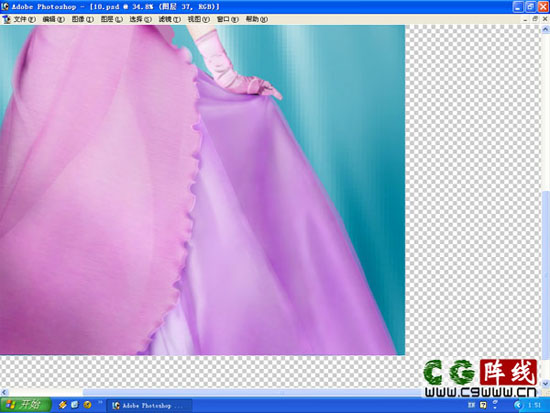Open the 视图 (View) menu
This screenshot has height=413, width=550.
(199, 19)
